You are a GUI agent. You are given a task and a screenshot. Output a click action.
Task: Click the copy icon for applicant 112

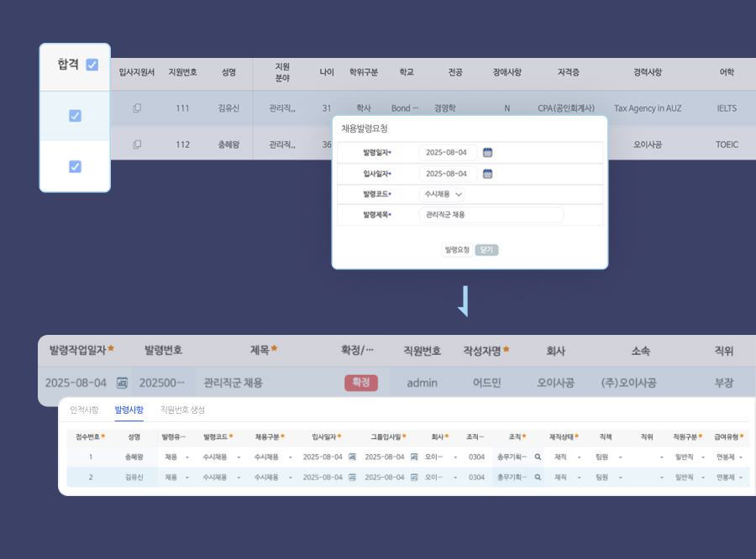[139, 144]
